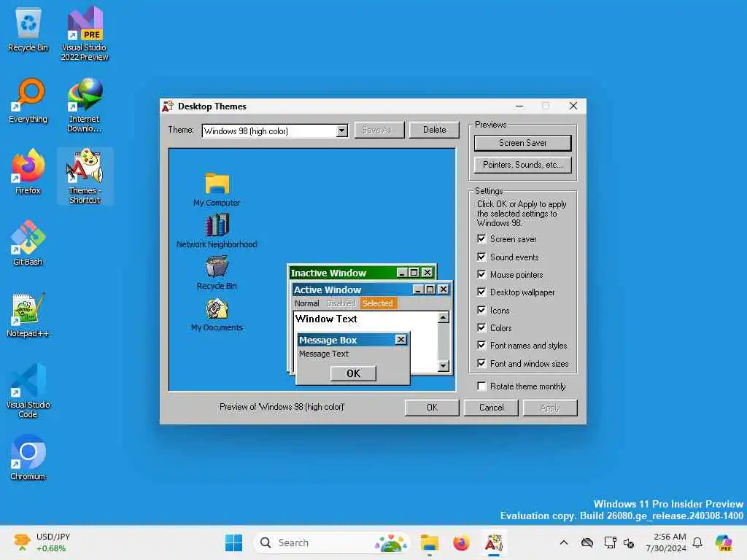Open File Explorer from the taskbar
The image size is (747, 560).
coord(429,542)
